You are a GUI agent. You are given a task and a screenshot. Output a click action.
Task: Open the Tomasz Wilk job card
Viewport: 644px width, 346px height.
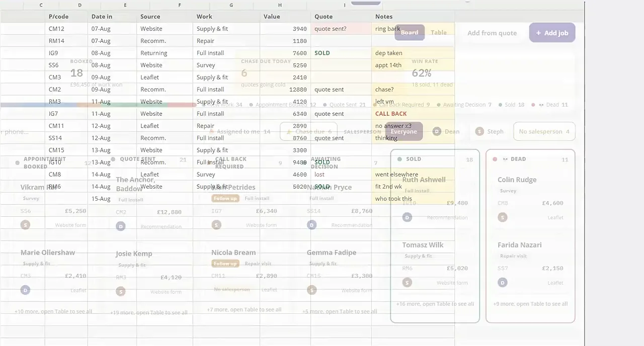(x=435, y=265)
